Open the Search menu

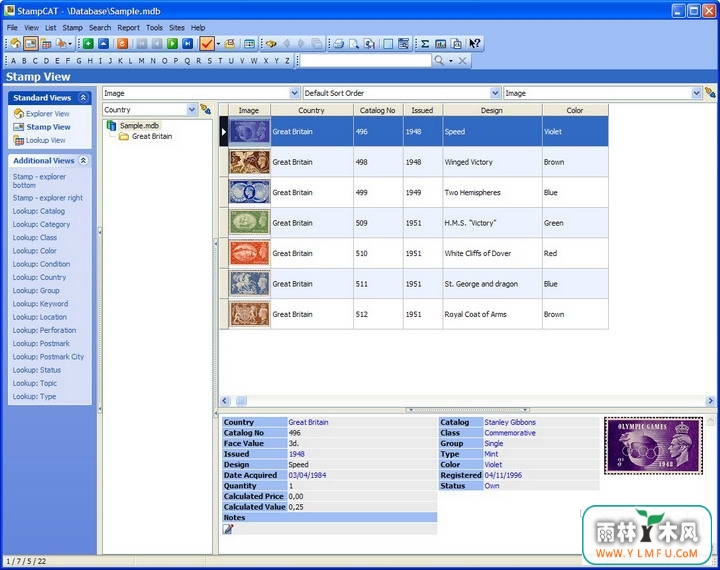tap(100, 28)
